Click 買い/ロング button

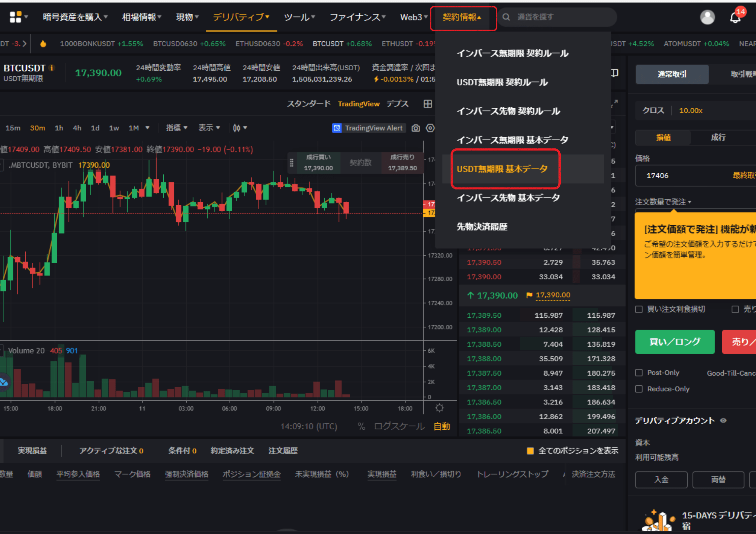[x=675, y=342]
